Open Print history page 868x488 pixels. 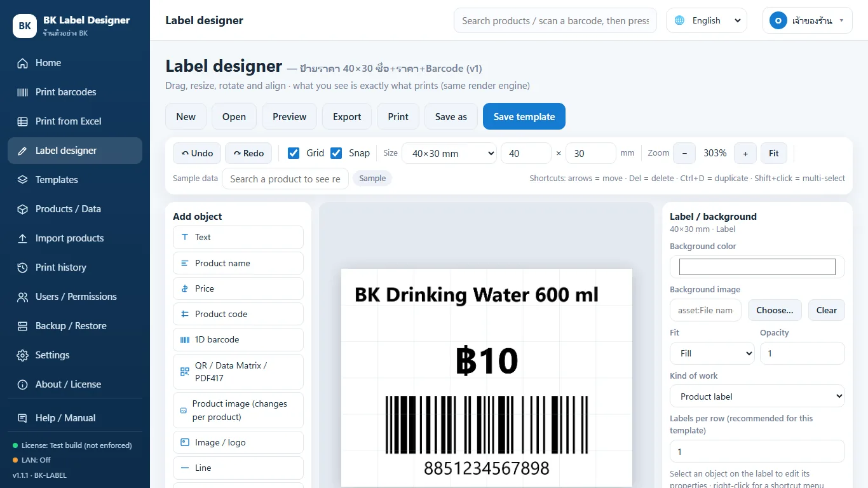[x=75, y=268]
